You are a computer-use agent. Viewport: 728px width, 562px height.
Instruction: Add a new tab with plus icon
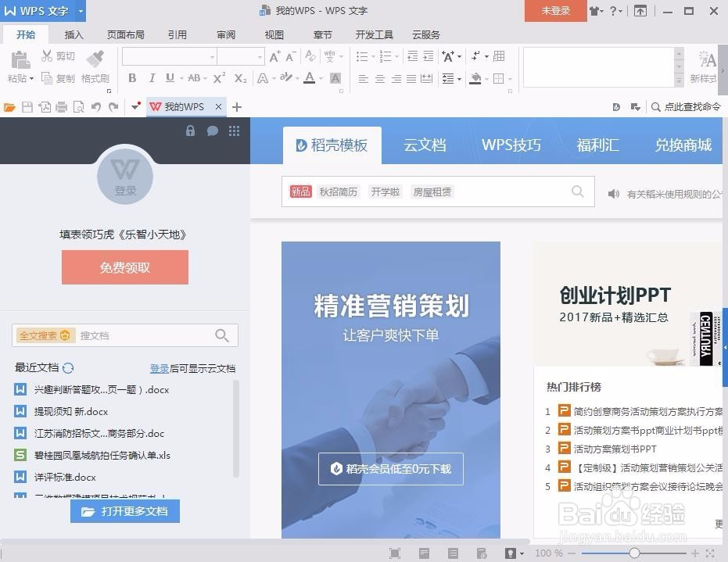(x=237, y=107)
